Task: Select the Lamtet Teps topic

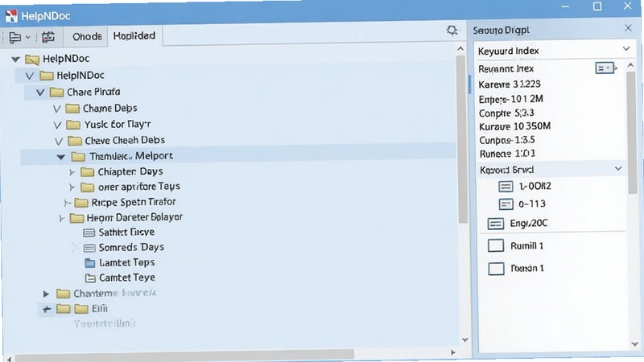Action: [126, 263]
